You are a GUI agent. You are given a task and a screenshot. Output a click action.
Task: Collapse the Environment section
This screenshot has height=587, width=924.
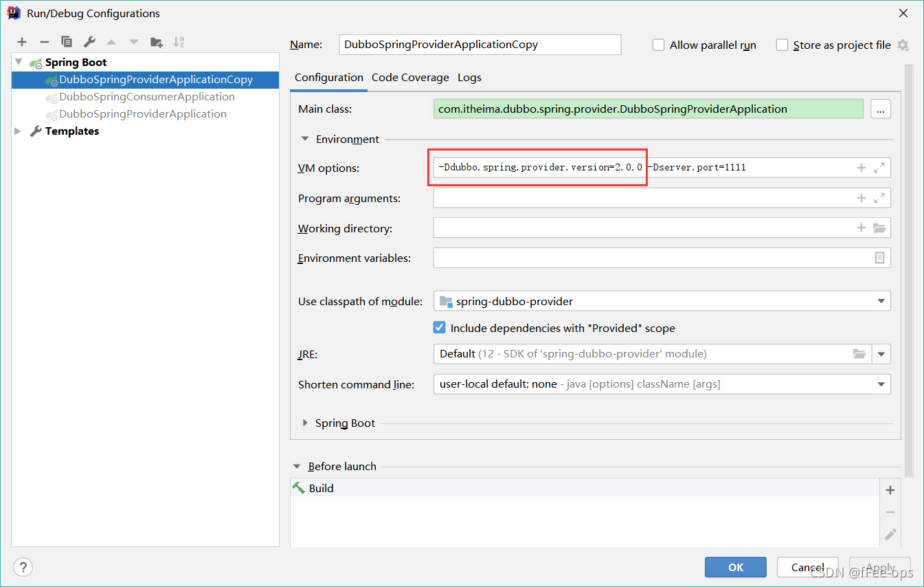pos(305,139)
